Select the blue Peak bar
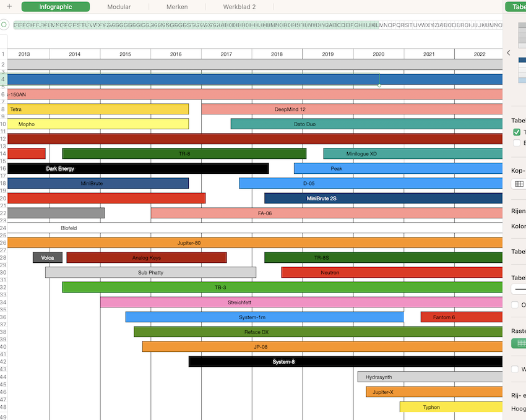Screen dimensions: 526x420 click(398, 169)
